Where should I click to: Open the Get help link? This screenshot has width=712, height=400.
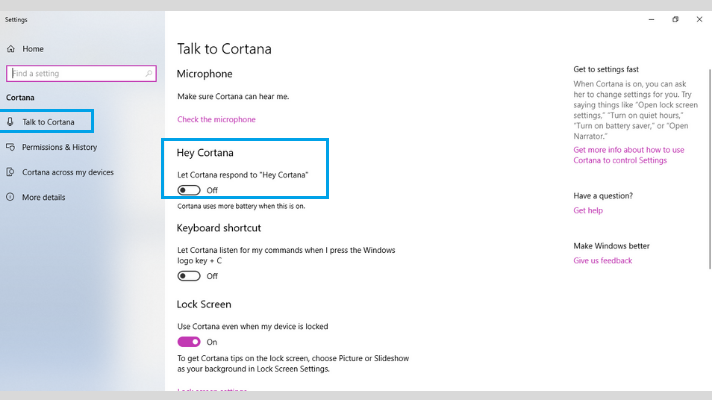pos(588,210)
